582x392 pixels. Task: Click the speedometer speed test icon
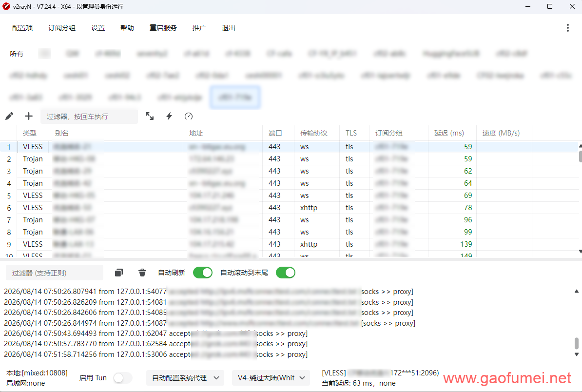[x=189, y=116]
